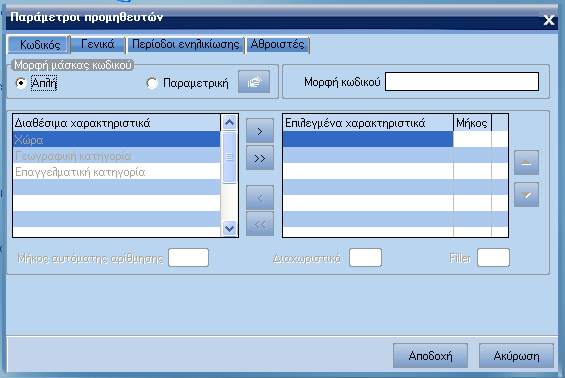Select the Παραμετρική radio button

pos(152,83)
